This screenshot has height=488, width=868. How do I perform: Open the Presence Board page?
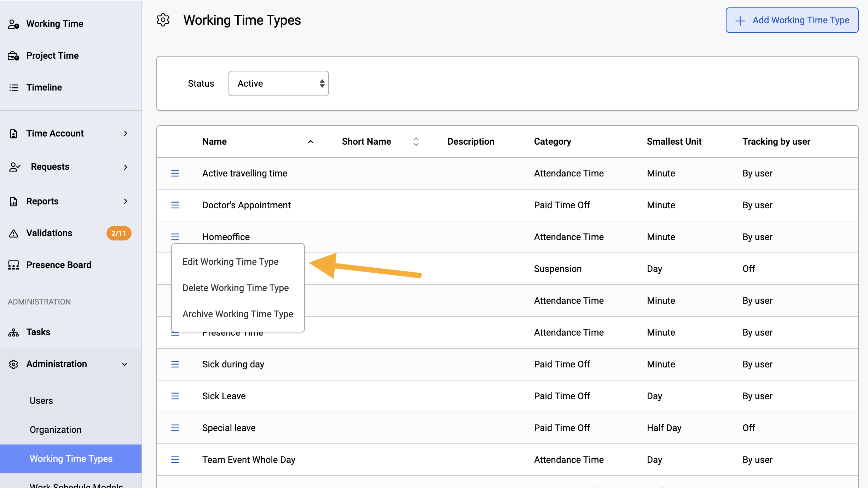pos(59,265)
